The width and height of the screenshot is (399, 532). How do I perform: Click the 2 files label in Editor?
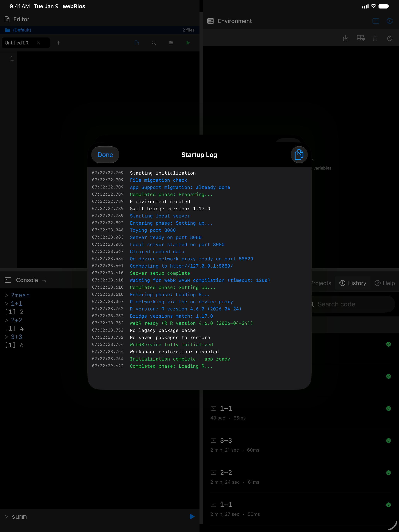(x=188, y=30)
